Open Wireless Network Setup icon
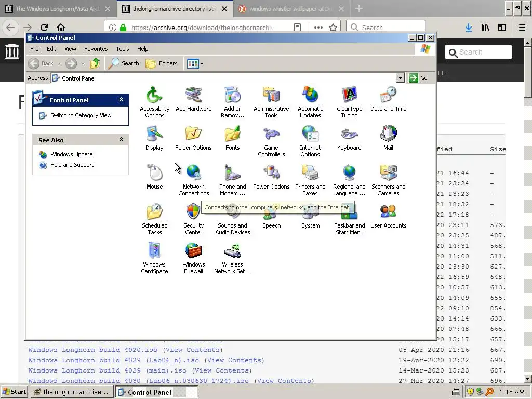The width and height of the screenshot is (532, 399). pyautogui.click(x=232, y=258)
